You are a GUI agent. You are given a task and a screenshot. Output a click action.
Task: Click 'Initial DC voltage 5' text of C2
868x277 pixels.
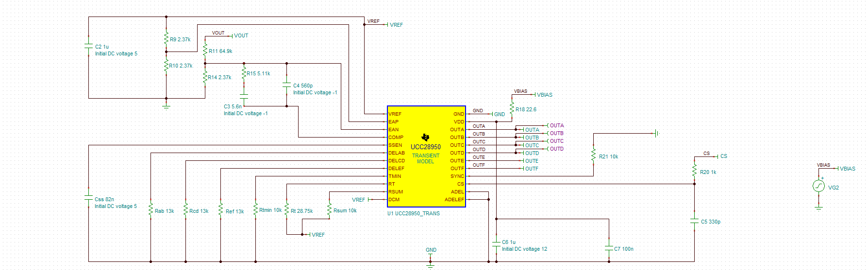point(116,53)
